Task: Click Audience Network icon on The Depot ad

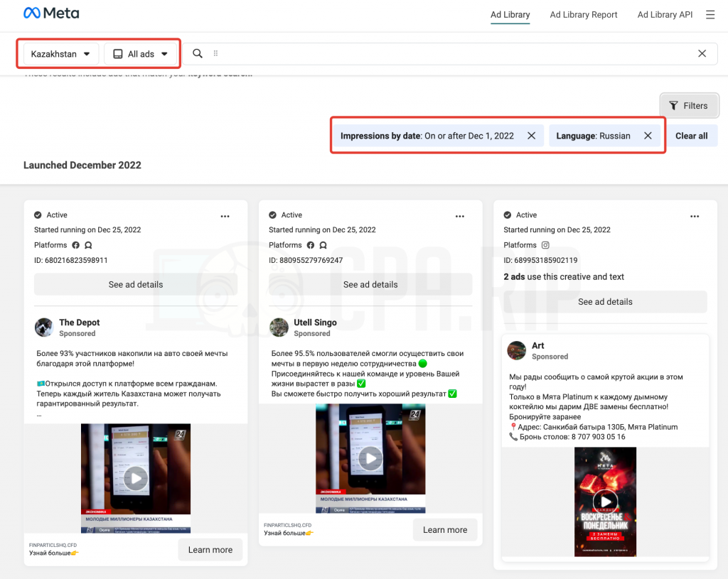Action: point(88,245)
